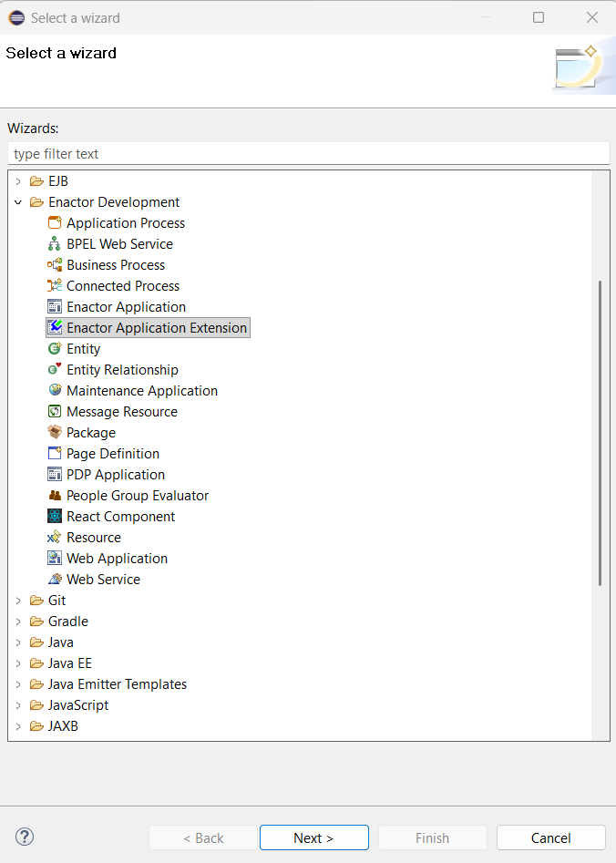Viewport: 616px width, 863px height.
Task: Collapse the Enactor Development category
Action: pyautogui.click(x=18, y=202)
